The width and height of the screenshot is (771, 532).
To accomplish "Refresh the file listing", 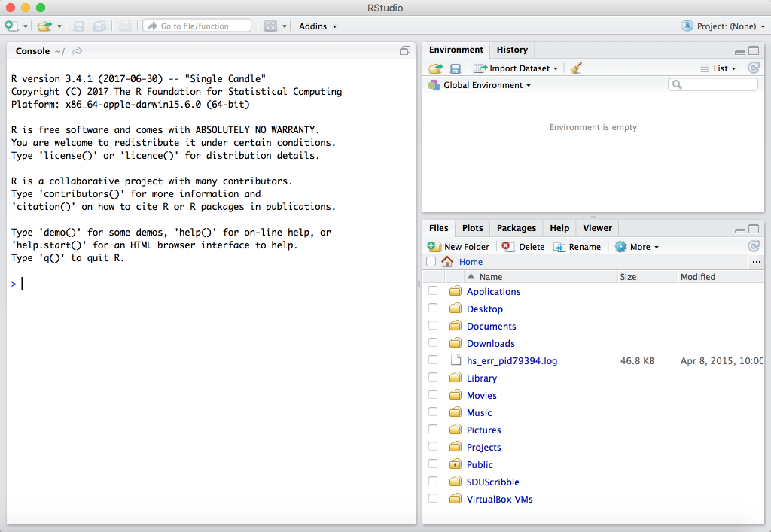I will click(x=753, y=246).
